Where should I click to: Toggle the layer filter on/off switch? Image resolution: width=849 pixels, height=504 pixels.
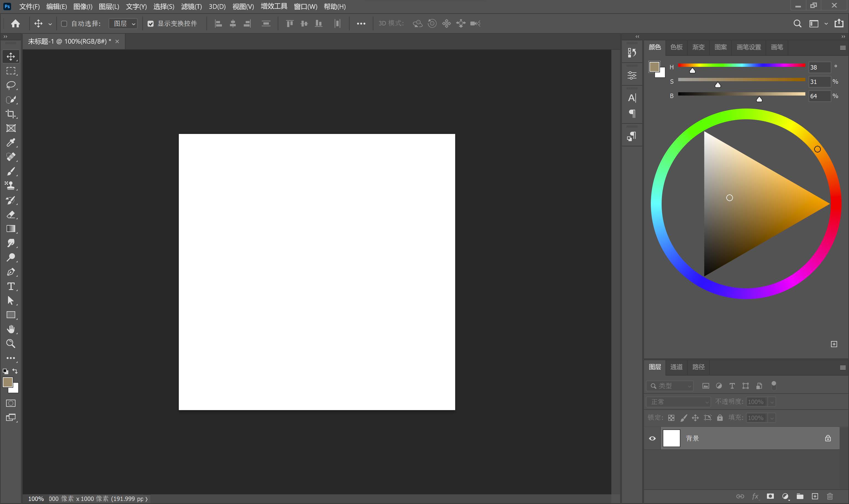774,385
